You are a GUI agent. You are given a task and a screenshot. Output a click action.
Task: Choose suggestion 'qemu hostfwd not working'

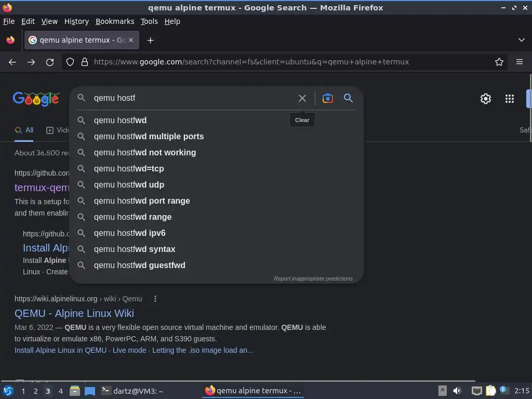point(217,153)
